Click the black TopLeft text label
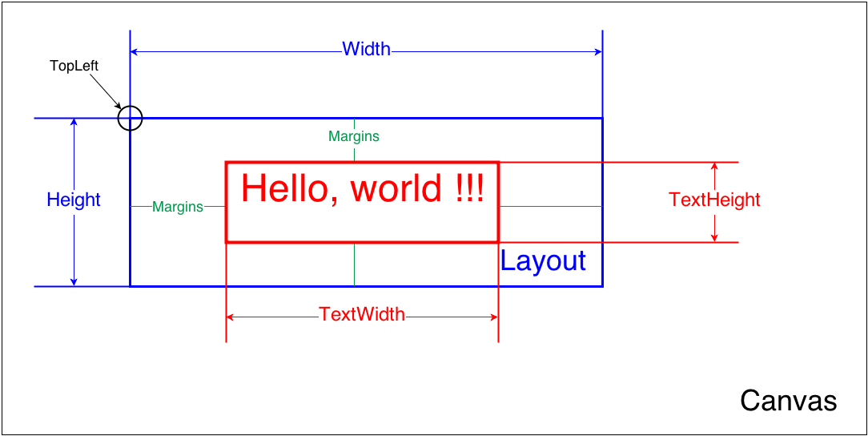868x436 pixels. pyautogui.click(x=74, y=66)
